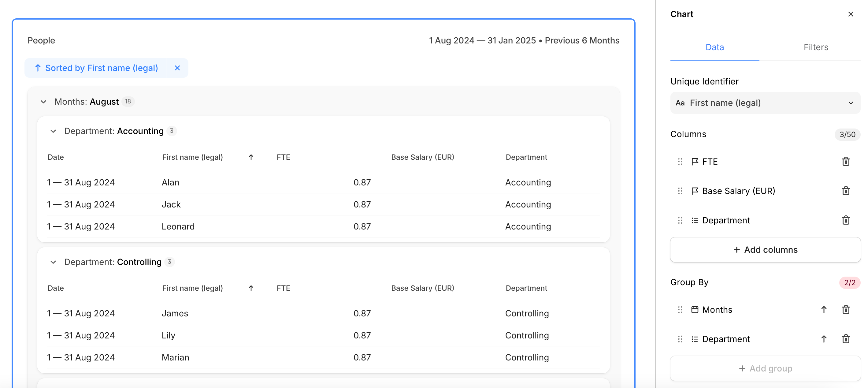868x388 pixels.
Task: Grab the Department group drag handle
Action: (x=680, y=339)
